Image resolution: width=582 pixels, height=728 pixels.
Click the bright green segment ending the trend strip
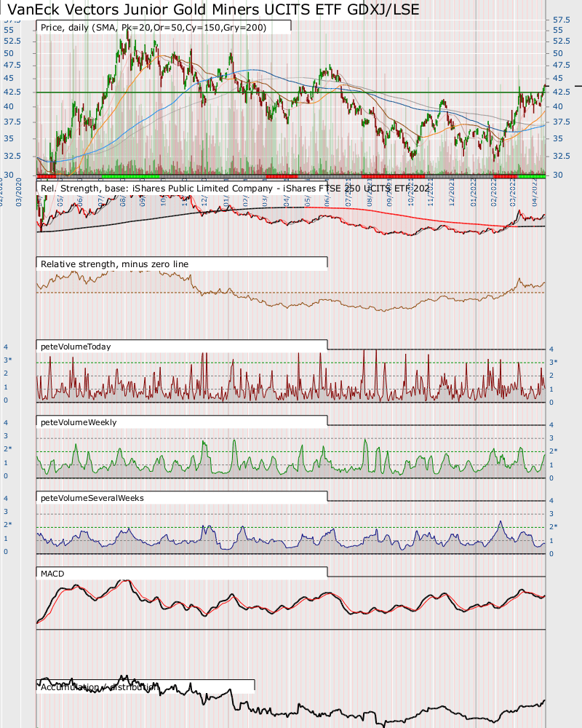click(x=531, y=176)
